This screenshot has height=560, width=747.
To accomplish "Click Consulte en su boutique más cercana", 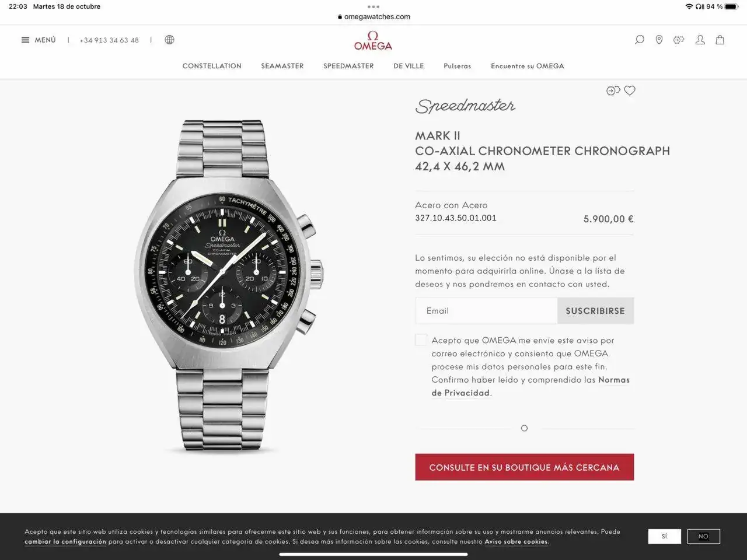I will 524,467.
